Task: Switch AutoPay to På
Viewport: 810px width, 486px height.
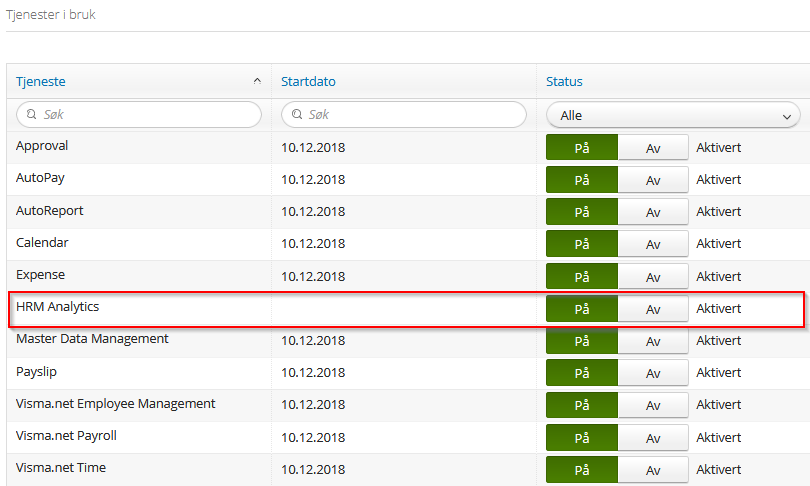Action: pos(582,180)
